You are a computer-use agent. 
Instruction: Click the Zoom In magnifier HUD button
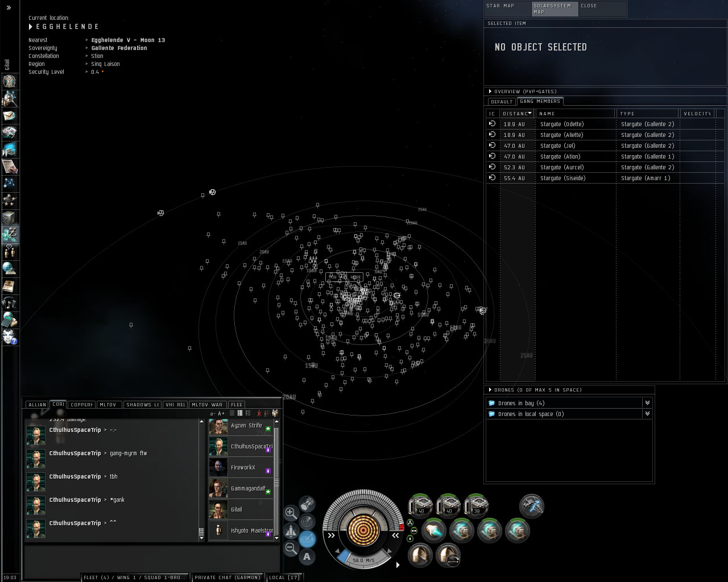tap(290, 512)
